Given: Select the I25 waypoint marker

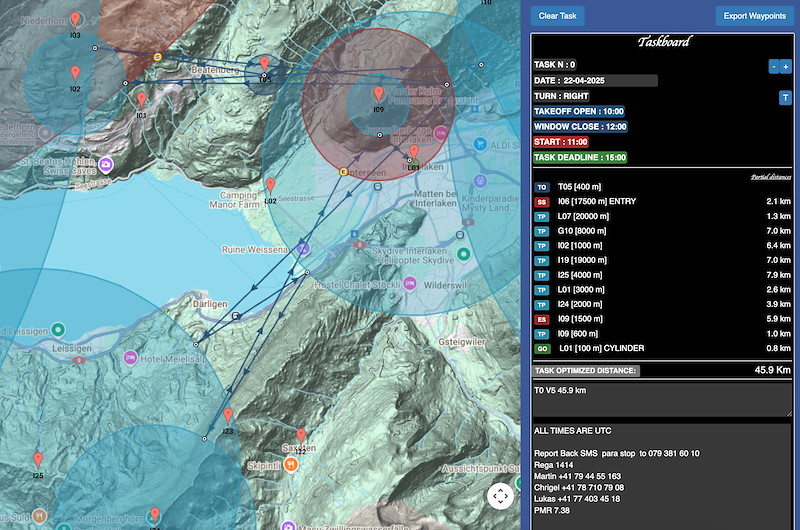Looking at the screenshot, I should click(x=38, y=460).
